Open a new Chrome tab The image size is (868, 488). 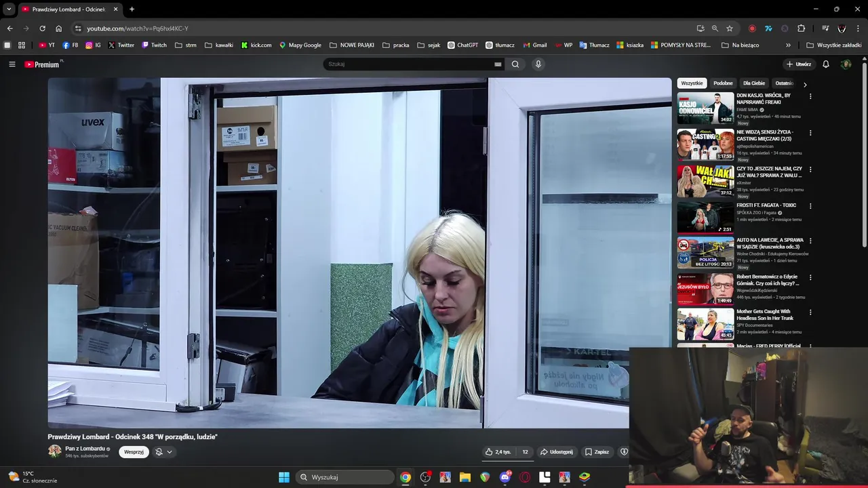(132, 9)
